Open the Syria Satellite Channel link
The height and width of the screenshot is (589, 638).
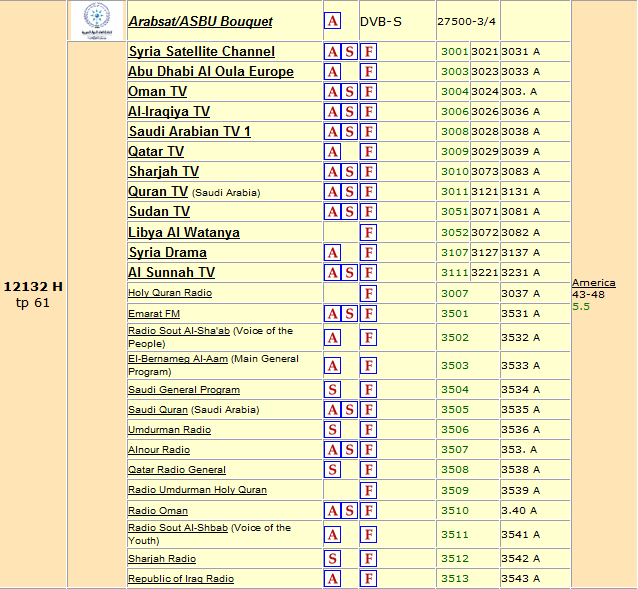pos(202,51)
